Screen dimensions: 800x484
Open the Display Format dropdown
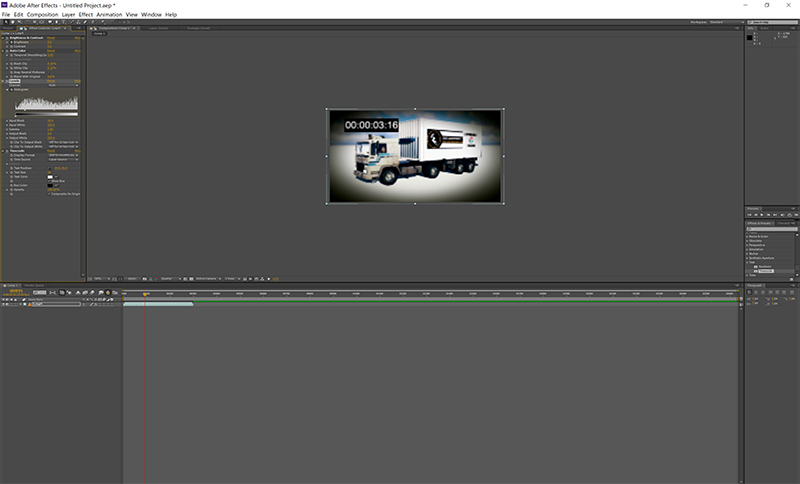coord(63,155)
